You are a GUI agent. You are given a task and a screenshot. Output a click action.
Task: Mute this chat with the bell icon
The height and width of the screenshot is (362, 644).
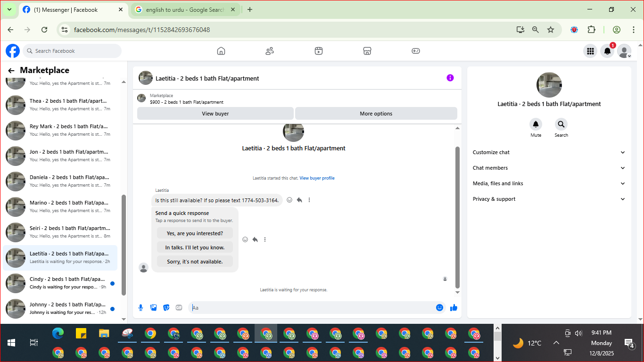tap(536, 124)
